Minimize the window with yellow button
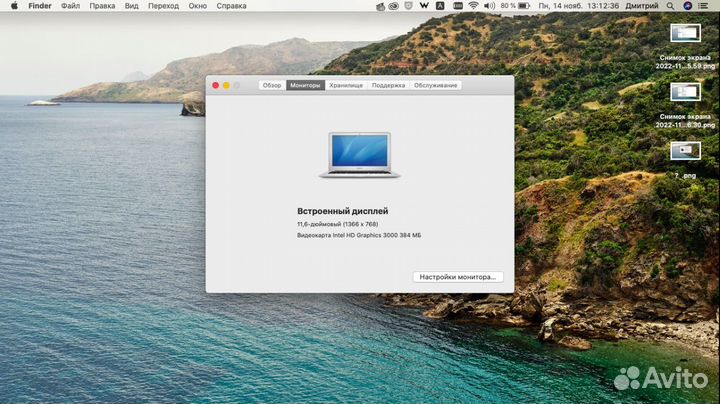Viewport: 720px width, 404px height. [226, 85]
